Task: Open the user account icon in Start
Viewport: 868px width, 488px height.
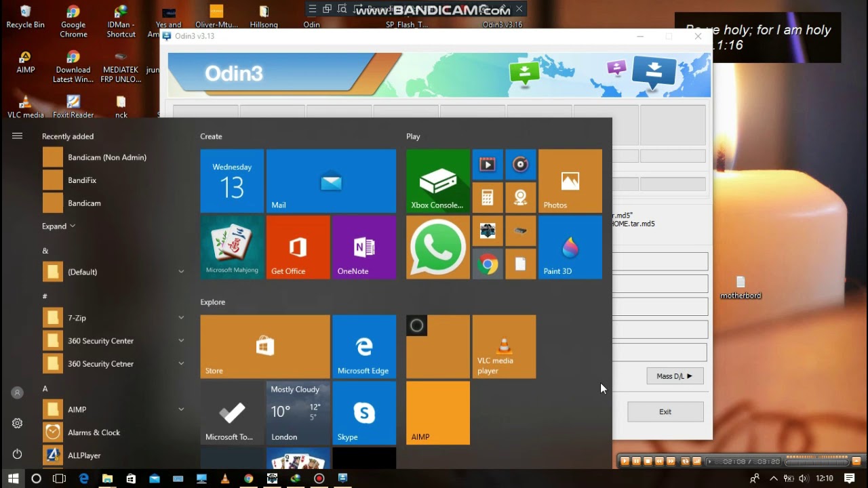Action: (18, 392)
